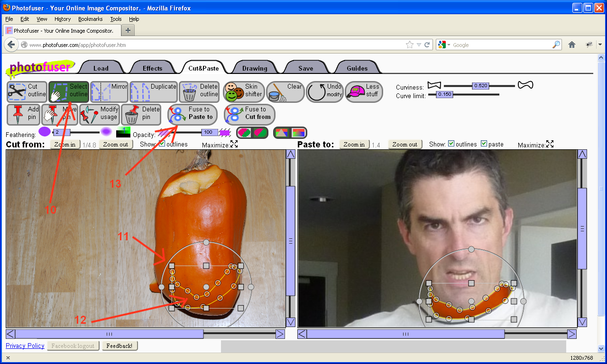Click the Duplicate outline tool

153,91
